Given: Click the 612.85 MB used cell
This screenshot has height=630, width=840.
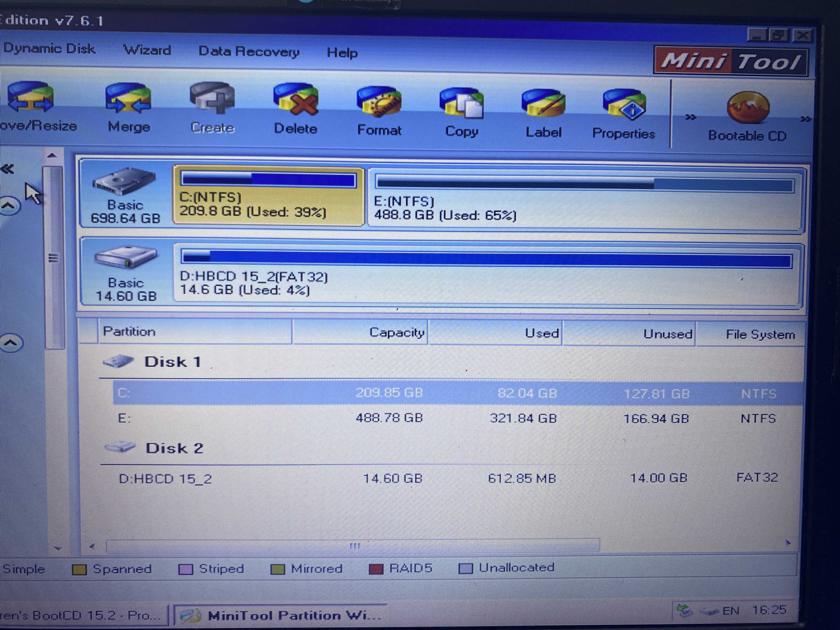Looking at the screenshot, I should pyautogui.click(x=522, y=478).
